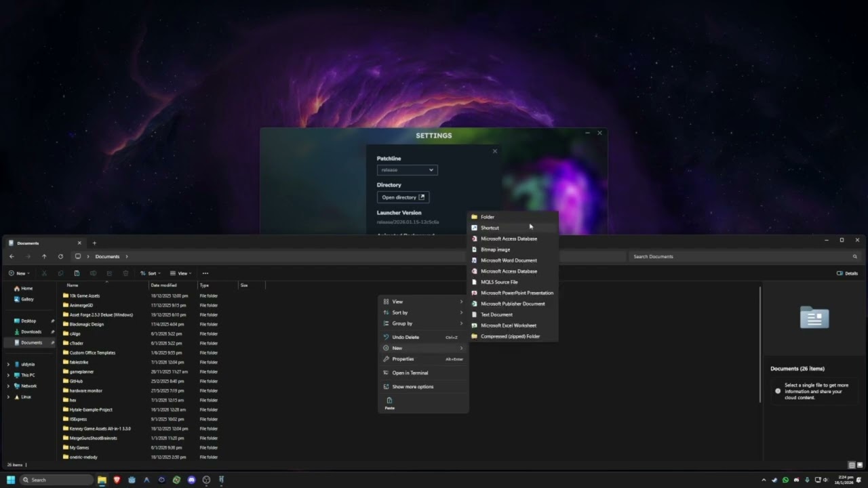Viewport: 868px width, 488px height.
Task: Click the Up arrow navigation button
Action: point(44,257)
